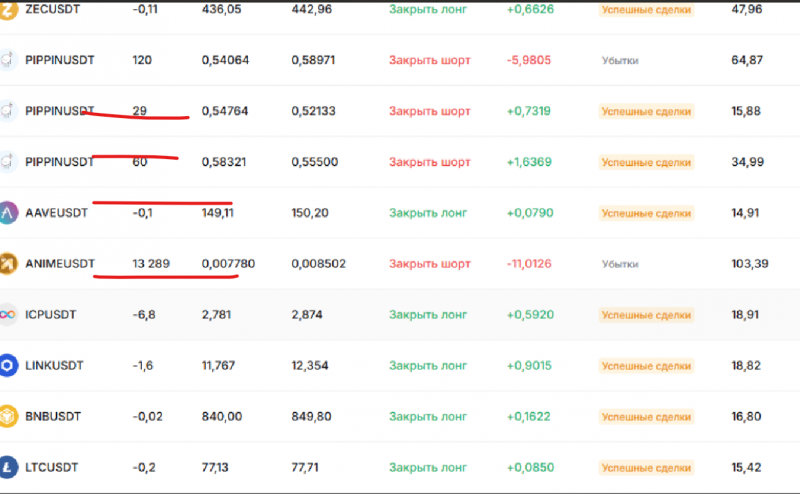Click the ICPUSDT coin icon

coord(9,314)
